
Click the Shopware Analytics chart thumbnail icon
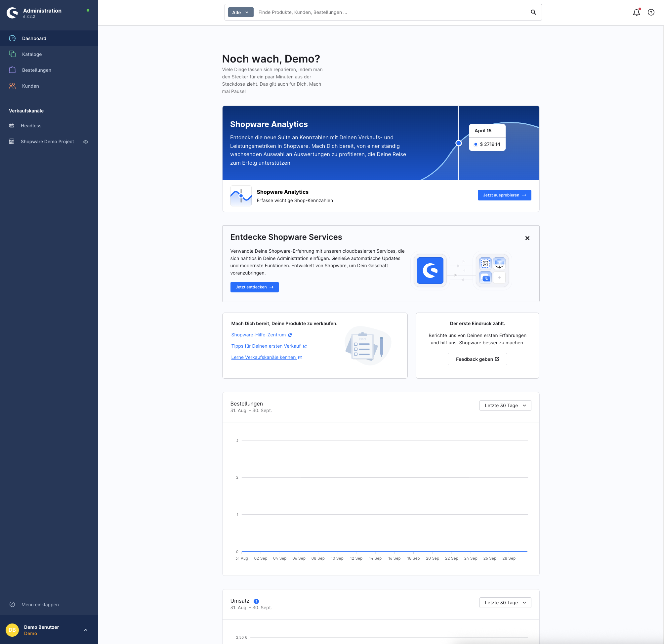pyautogui.click(x=241, y=195)
